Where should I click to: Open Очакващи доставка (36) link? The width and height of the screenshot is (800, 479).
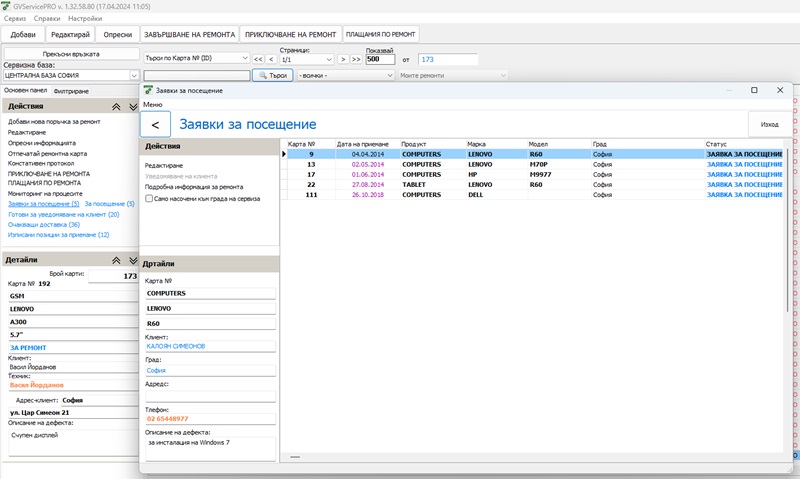coord(44,225)
